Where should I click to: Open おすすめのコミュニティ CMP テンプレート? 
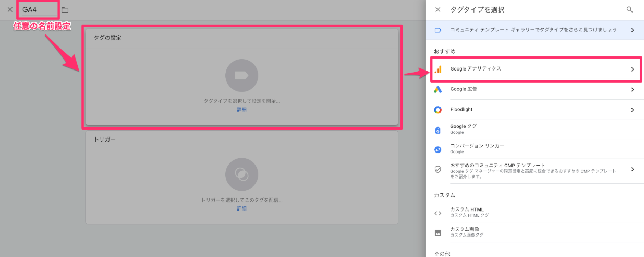pyautogui.click(x=534, y=170)
